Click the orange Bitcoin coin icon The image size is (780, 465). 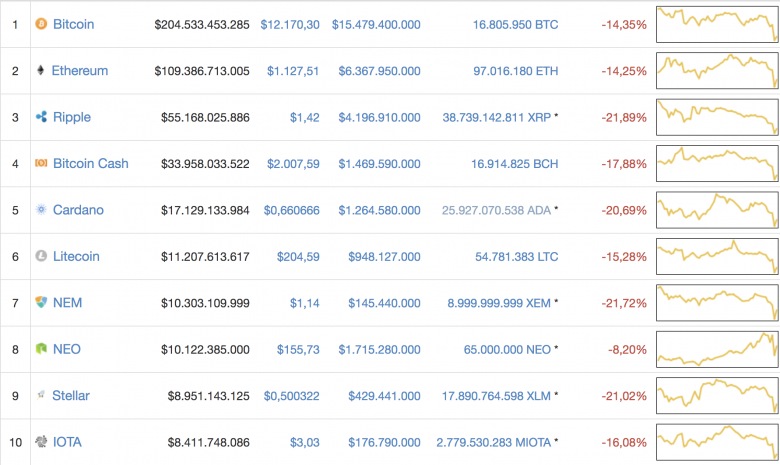pyautogui.click(x=41, y=24)
